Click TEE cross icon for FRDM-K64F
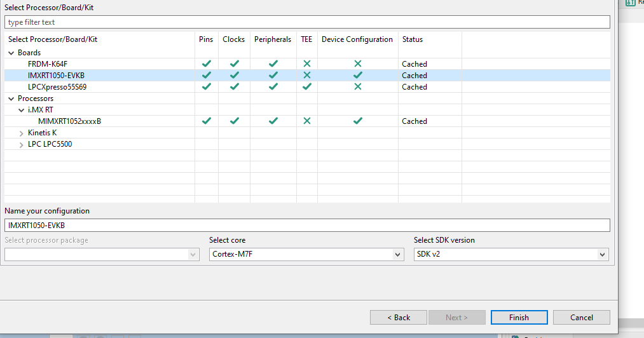 pyautogui.click(x=307, y=64)
